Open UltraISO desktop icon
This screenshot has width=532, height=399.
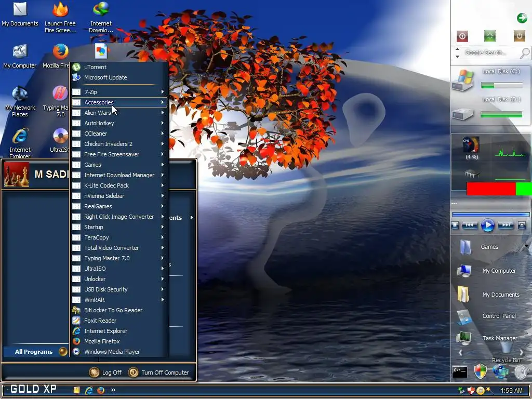[x=60, y=140]
